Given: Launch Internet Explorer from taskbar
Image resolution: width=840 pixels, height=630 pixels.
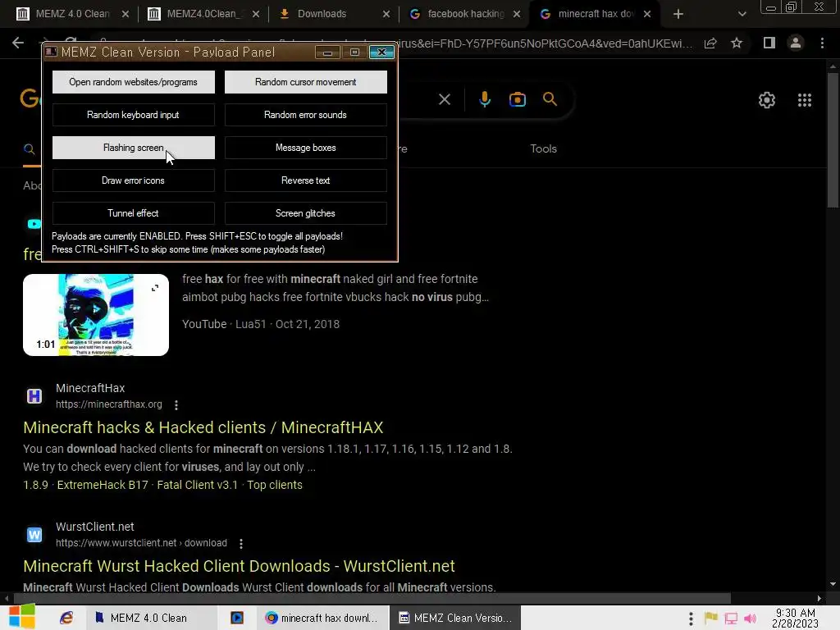Looking at the screenshot, I should [66, 618].
